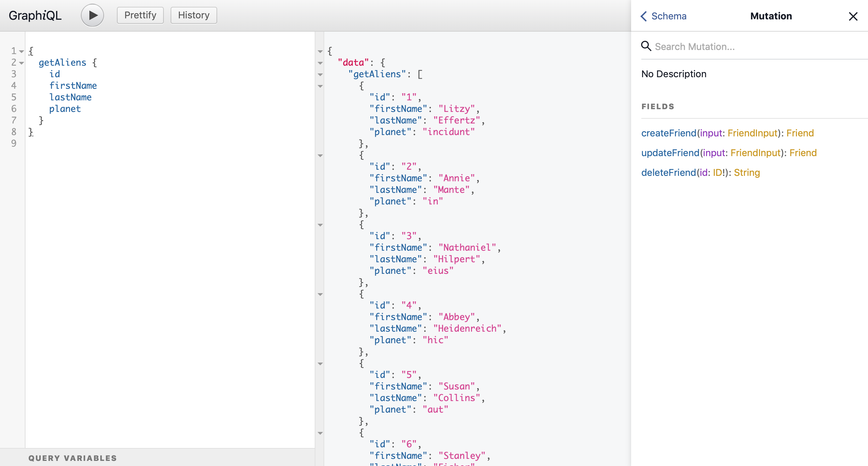Open the String return type link
The height and width of the screenshot is (466, 868).
747,172
